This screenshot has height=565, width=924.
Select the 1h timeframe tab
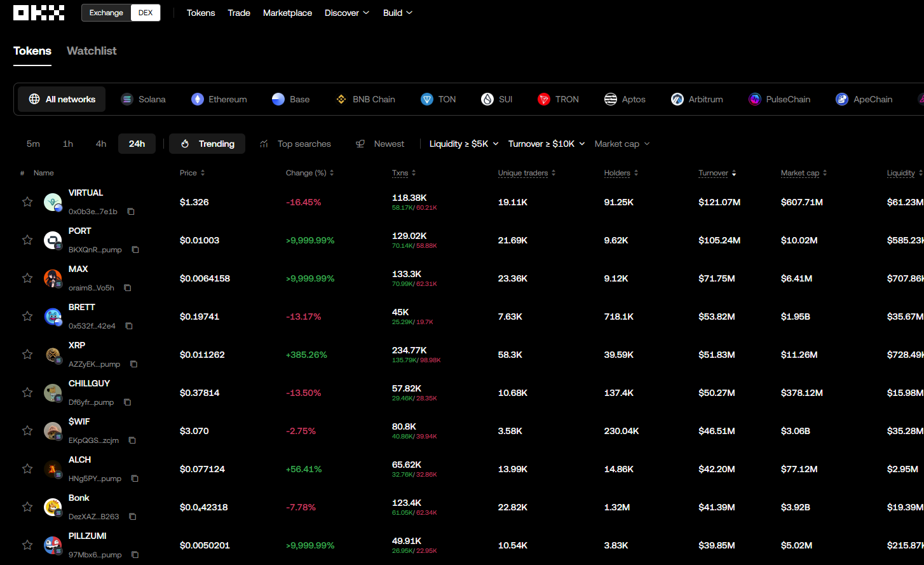pyautogui.click(x=68, y=144)
